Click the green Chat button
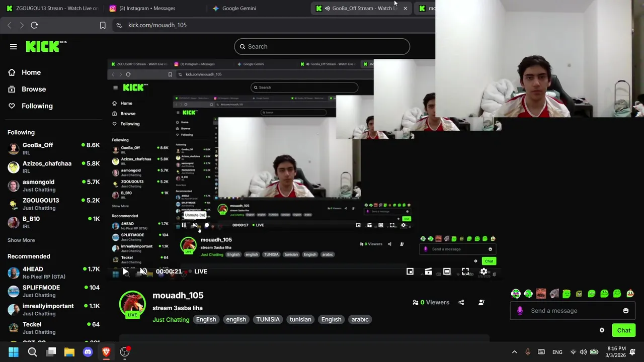 pos(624,330)
